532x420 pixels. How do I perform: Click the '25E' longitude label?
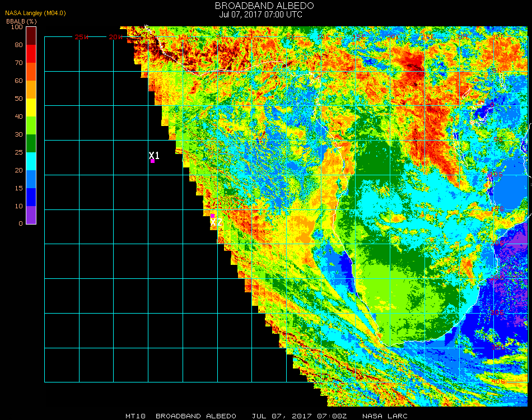pos(428,37)
